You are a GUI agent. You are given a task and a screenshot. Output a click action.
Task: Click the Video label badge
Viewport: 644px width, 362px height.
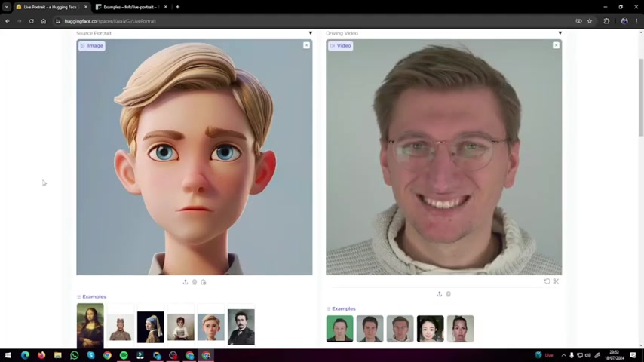pos(341,45)
